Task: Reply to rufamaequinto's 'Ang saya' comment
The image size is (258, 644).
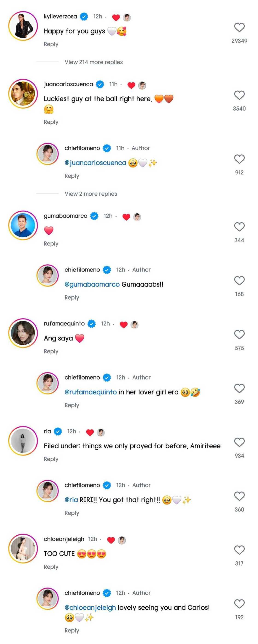Action: [x=51, y=351]
